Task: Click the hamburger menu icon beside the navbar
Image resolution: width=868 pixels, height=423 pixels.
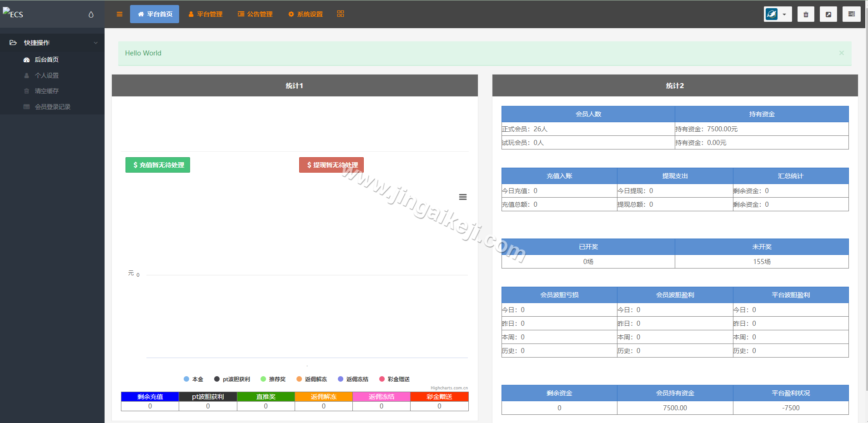Action: tap(119, 14)
